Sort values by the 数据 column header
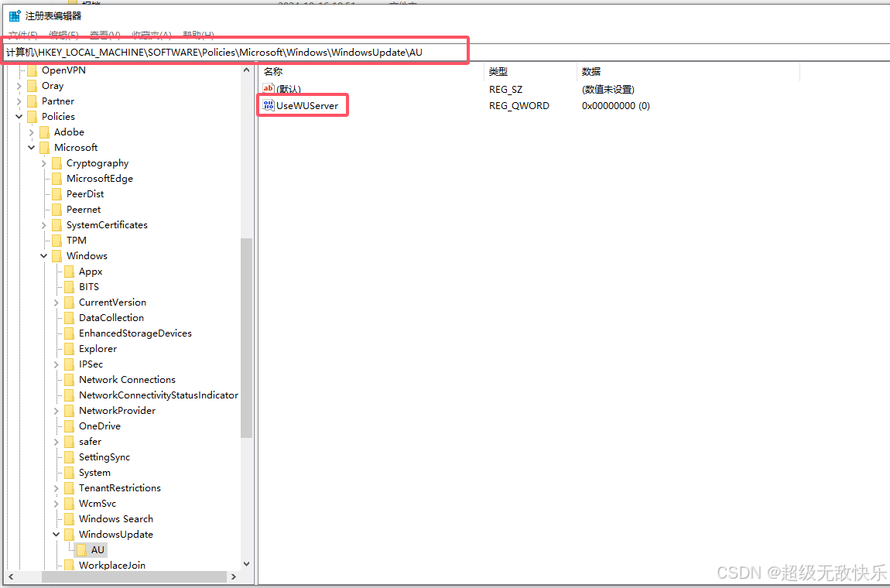The height and width of the screenshot is (588, 890). [688, 71]
